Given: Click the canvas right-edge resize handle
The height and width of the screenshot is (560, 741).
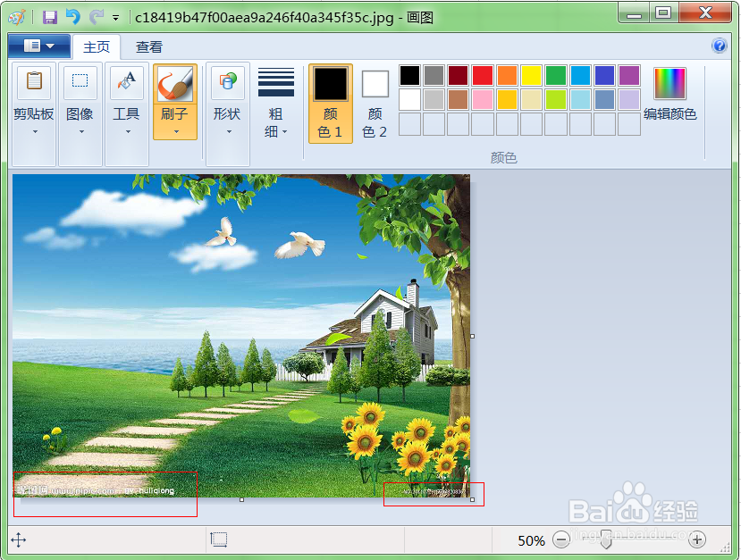Looking at the screenshot, I should 472,336.
